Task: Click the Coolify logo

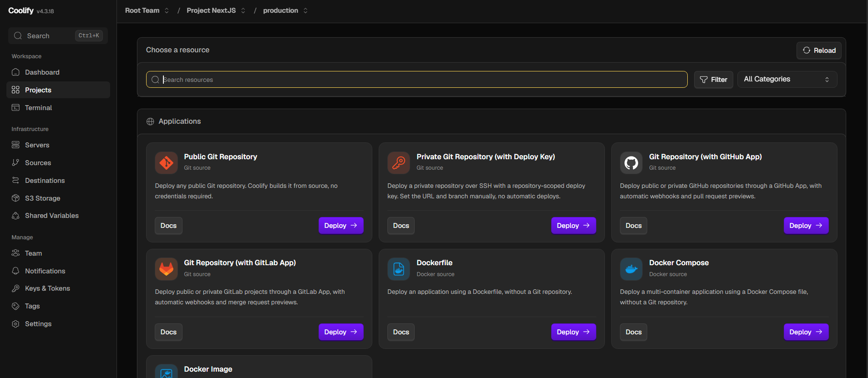Action: 21,10
